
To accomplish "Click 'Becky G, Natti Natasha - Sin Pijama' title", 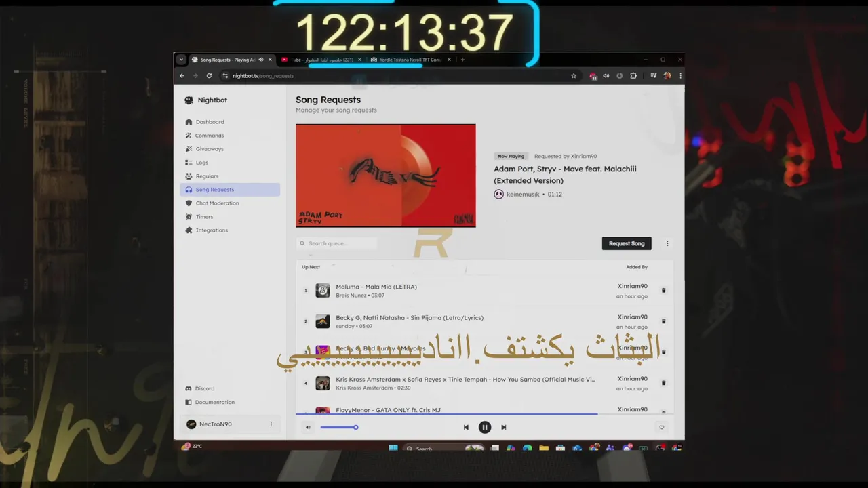I will click(410, 317).
